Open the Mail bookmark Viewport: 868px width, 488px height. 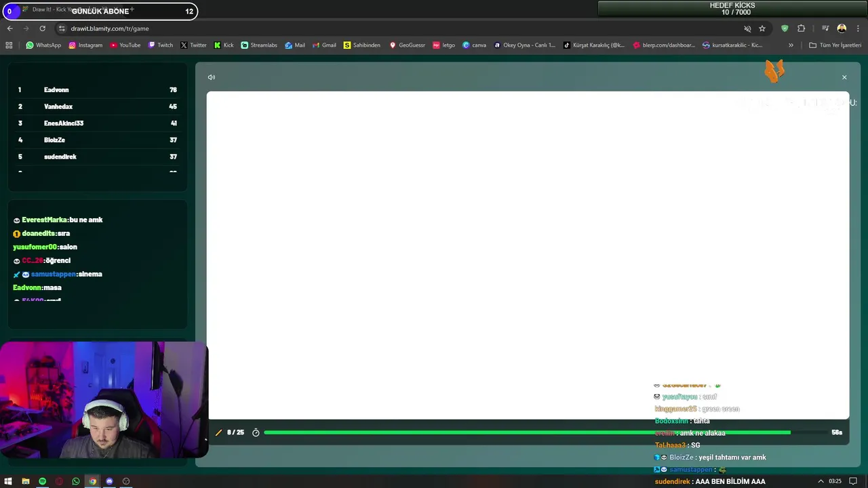(x=295, y=45)
